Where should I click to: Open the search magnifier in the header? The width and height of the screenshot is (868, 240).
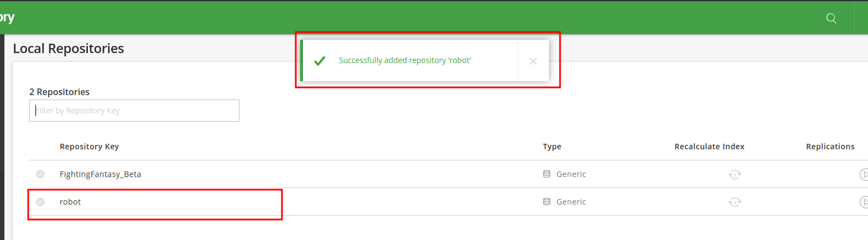click(831, 18)
